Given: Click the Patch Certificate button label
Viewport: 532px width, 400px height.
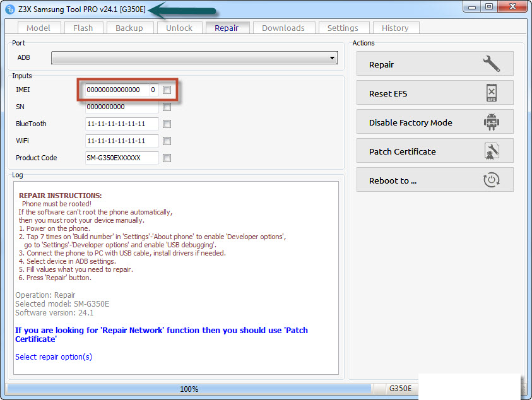Looking at the screenshot, I should click(x=403, y=151).
